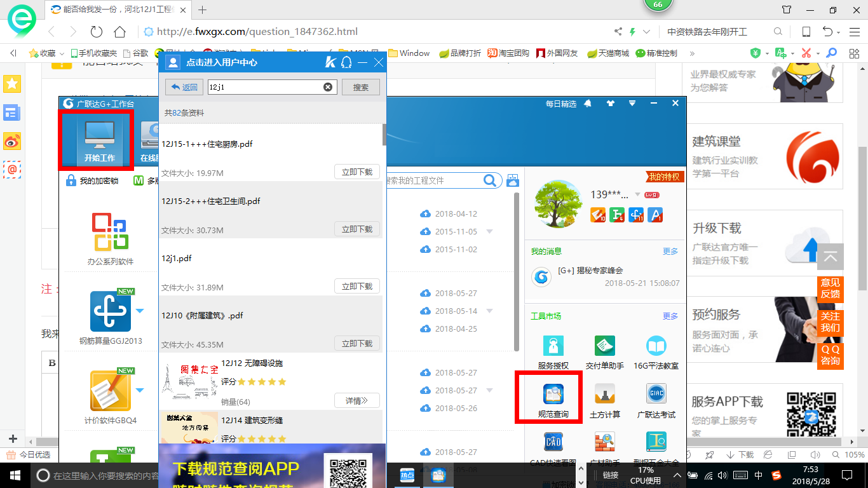868x488 pixels.
Task: Launch the 服务授权 tool
Action: coord(553,353)
